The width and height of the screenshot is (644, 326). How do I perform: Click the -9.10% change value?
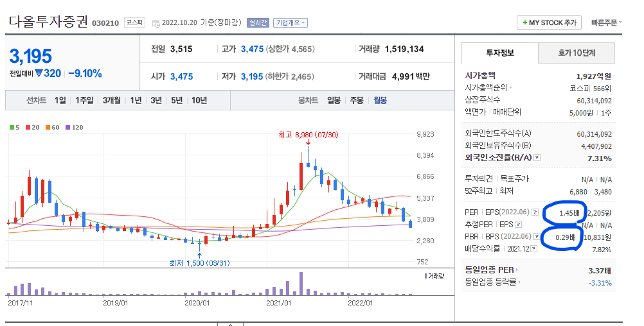coord(85,73)
